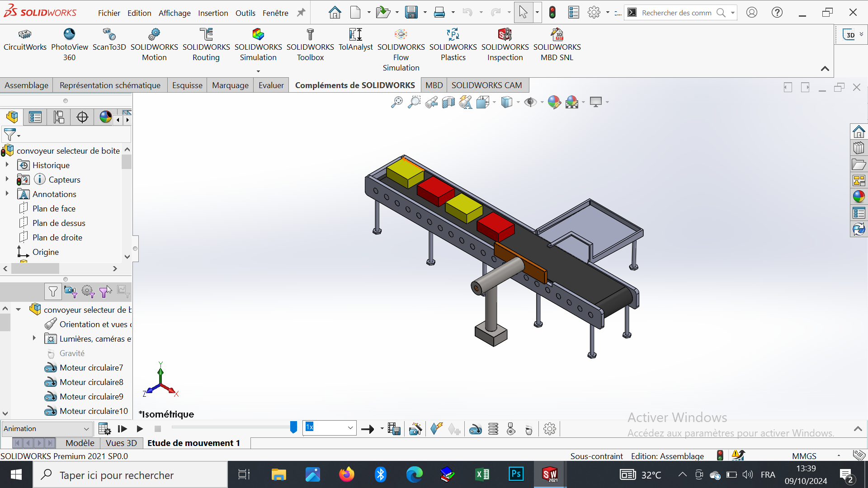Toggle the SOLIDWORKS Simulation add-in
The height and width of the screenshot is (488, 868).
(x=258, y=45)
